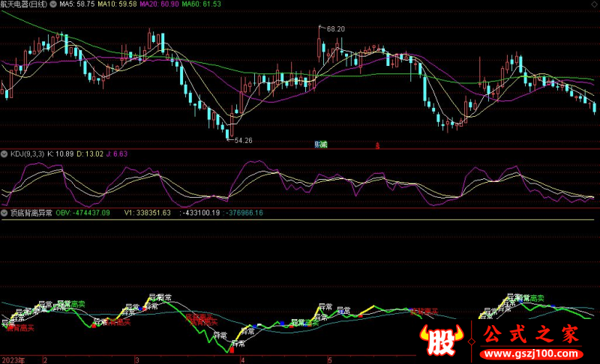Click the 财 marker icon on main chart

coord(317,145)
